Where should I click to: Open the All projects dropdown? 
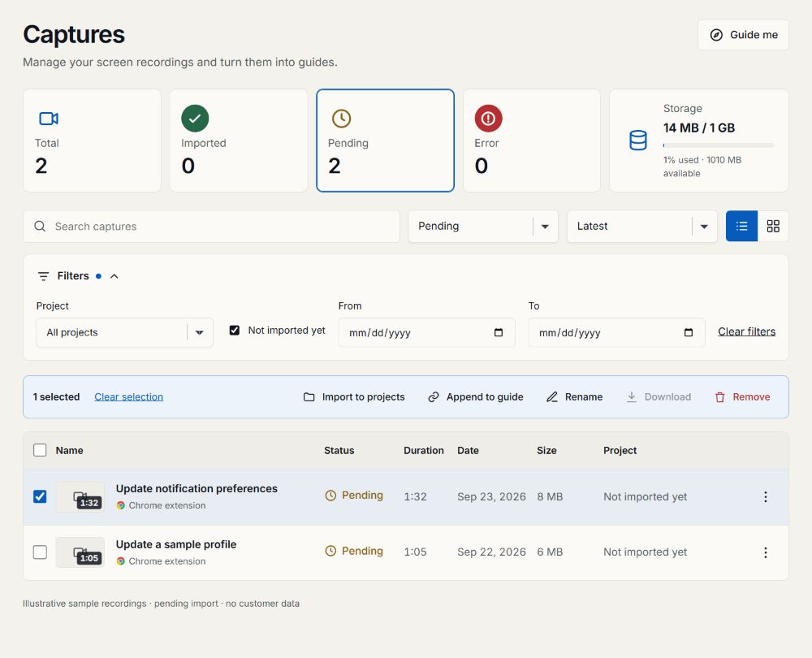point(125,332)
